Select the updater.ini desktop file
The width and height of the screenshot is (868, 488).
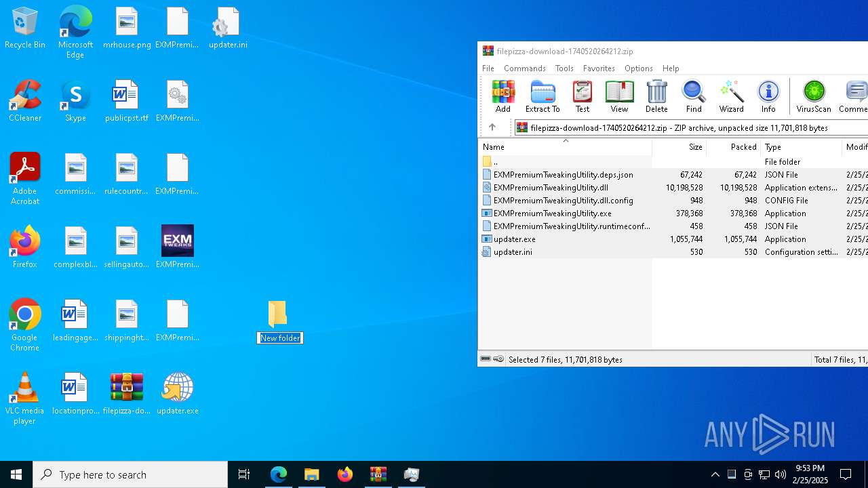tap(228, 28)
